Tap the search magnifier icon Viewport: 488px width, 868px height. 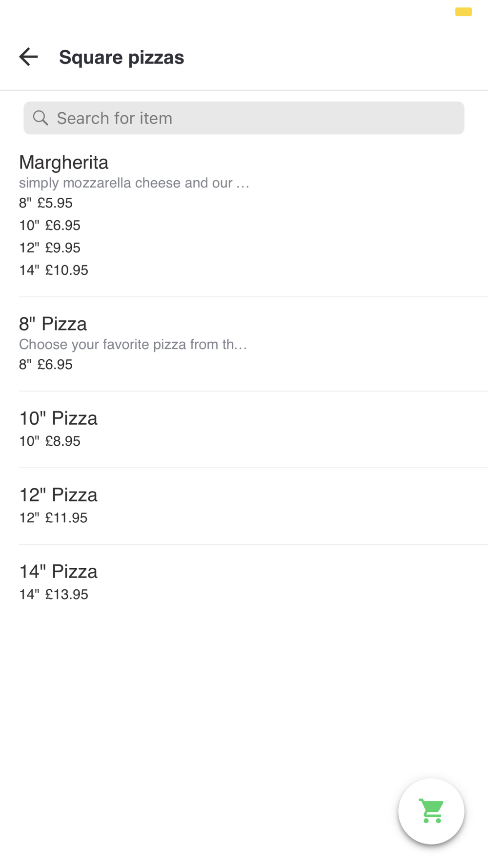pos(41,118)
